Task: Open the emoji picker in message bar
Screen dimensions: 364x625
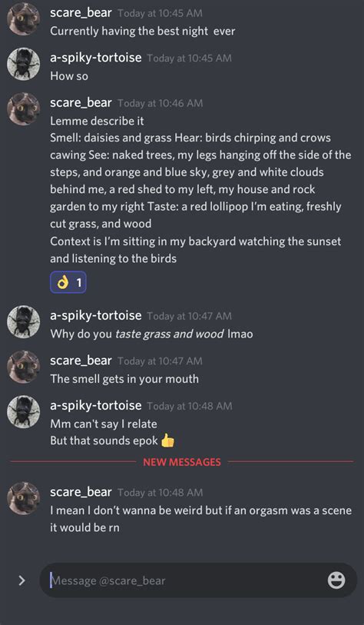Action: tap(336, 580)
